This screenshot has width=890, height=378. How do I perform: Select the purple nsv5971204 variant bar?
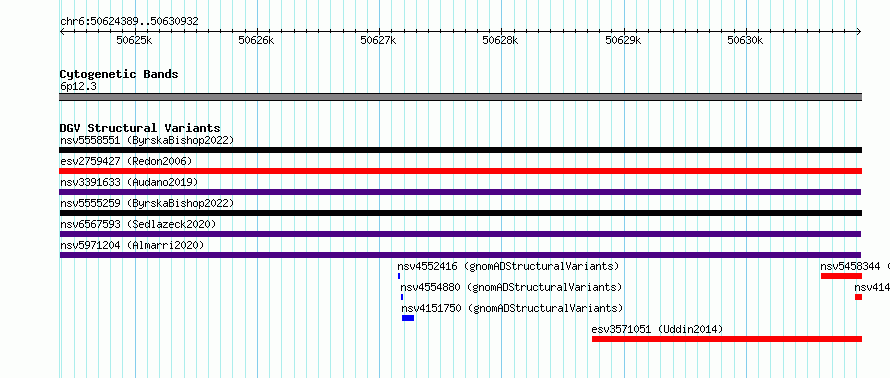coord(460,255)
